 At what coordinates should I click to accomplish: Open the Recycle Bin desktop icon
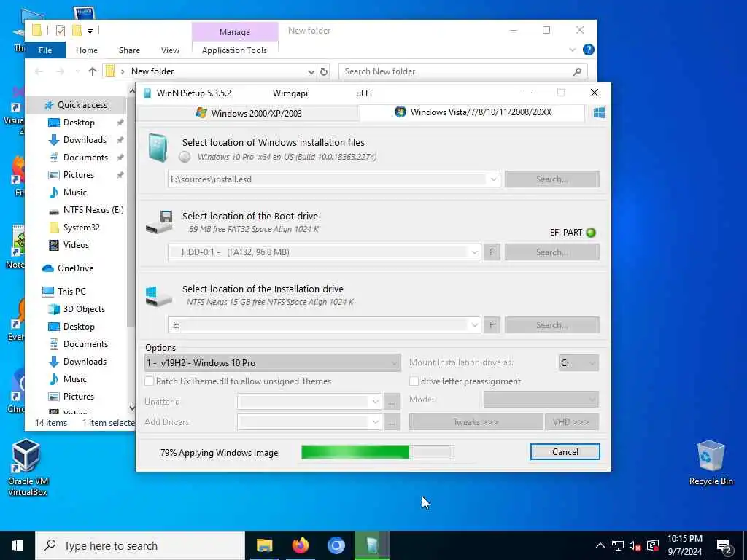click(711, 463)
